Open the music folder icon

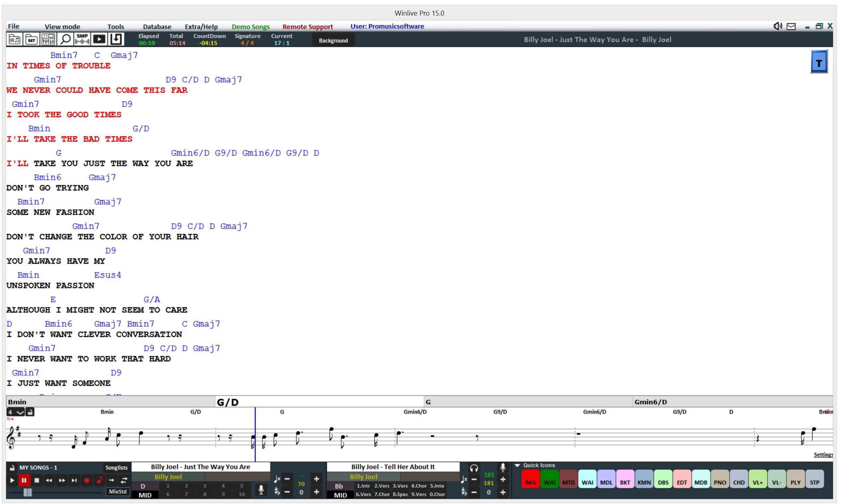click(x=14, y=40)
